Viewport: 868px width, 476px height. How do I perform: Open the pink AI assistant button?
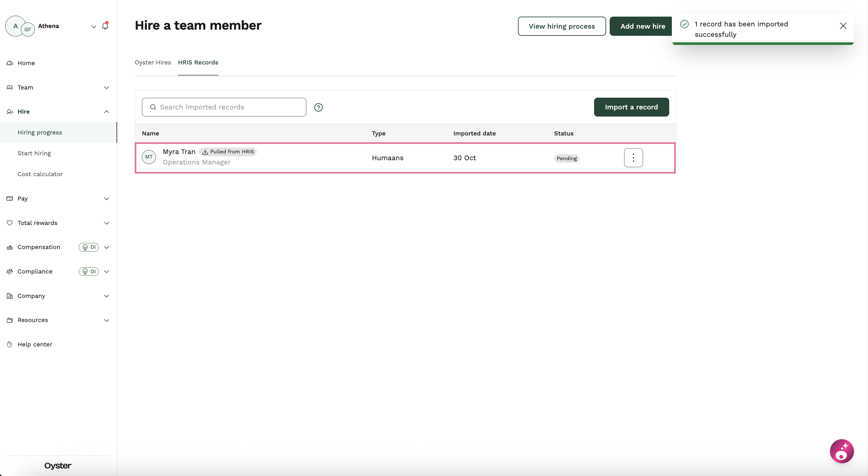(x=841, y=451)
